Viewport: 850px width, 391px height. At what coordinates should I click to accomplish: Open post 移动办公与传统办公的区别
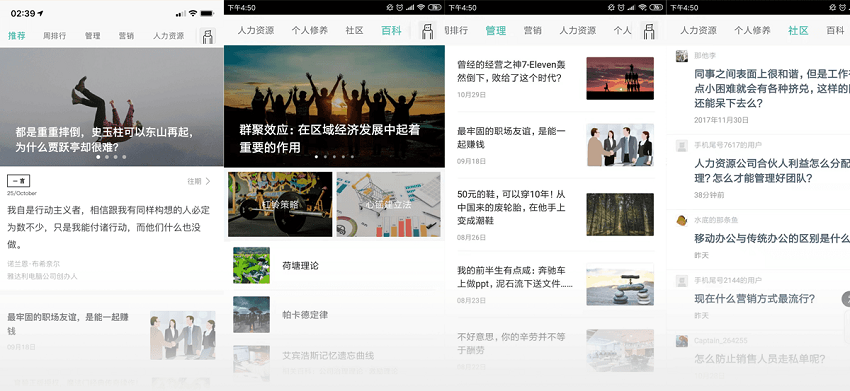pyautogui.click(x=772, y=238)
